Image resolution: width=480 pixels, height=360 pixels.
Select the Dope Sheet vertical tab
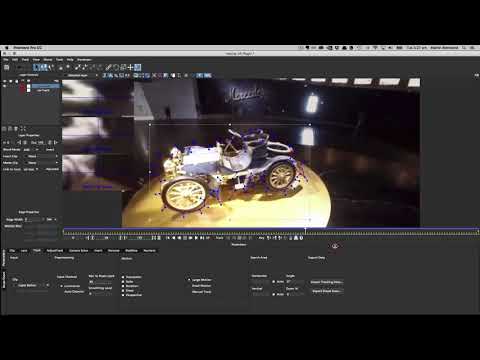(x=4, y=280)
